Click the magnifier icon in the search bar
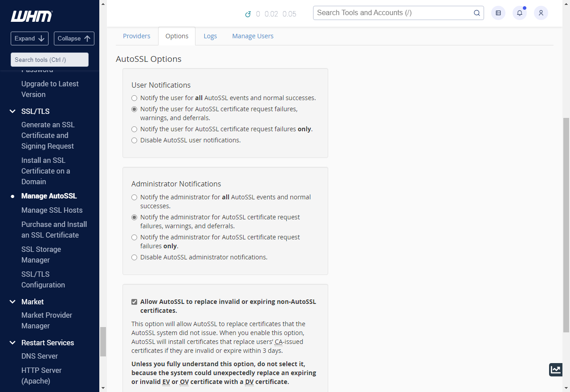This screenshot has height=392, width=570. [476, 13]
